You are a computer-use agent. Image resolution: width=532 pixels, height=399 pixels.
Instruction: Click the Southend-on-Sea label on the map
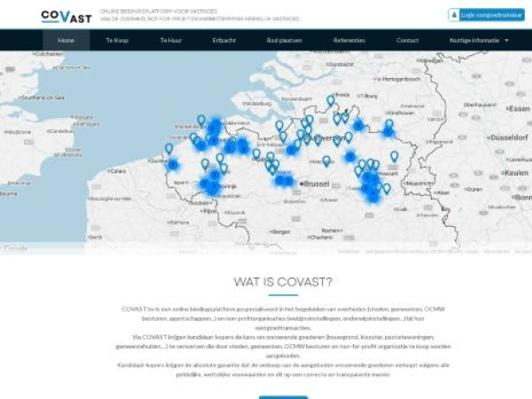[43, 98]
